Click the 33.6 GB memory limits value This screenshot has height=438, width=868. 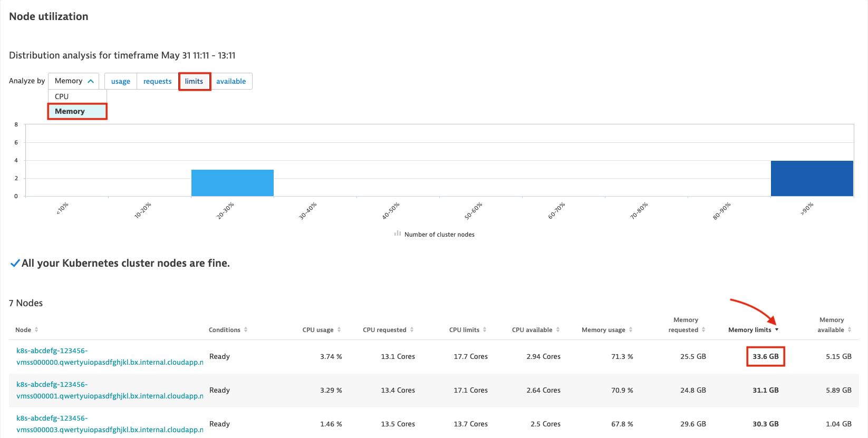coord(766,356)
